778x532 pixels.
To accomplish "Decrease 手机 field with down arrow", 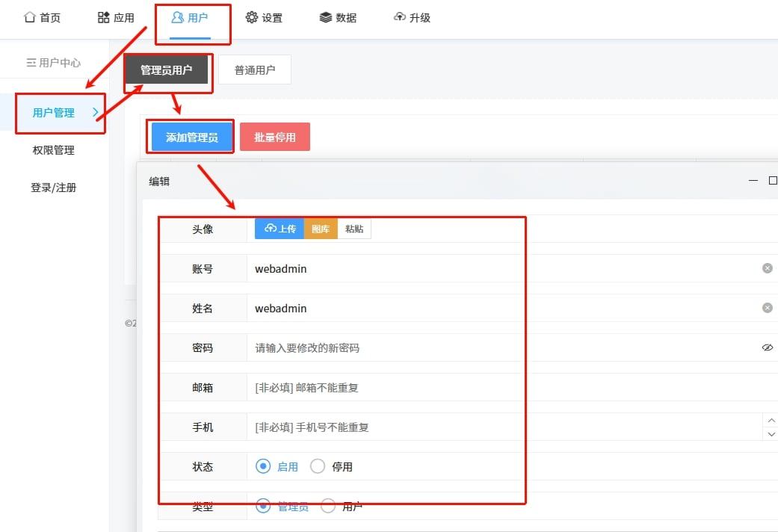I will 771,433.
